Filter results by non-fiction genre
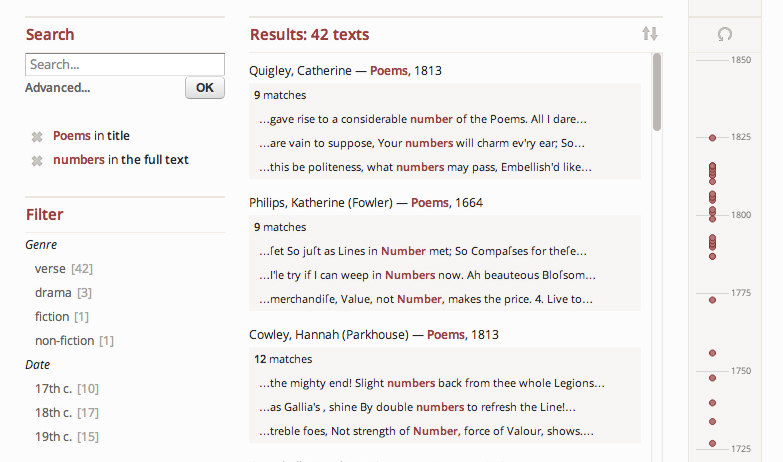Viewport: 783px width, 462px height. (63, 340)
